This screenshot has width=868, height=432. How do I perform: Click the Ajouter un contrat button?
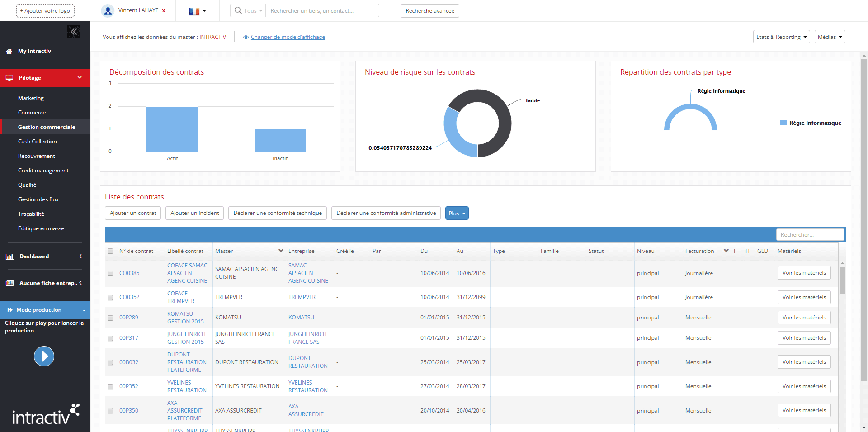click(133, 213)
